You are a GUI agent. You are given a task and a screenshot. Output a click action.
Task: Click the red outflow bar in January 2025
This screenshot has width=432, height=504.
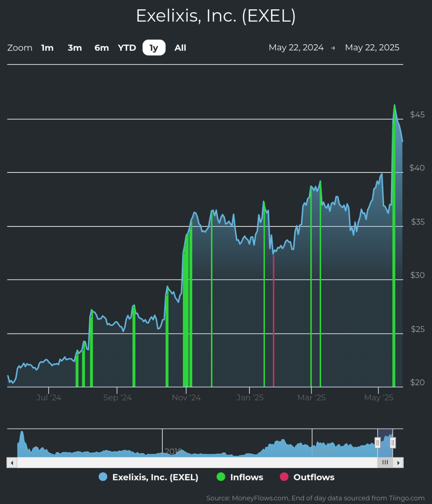point(273,321)
